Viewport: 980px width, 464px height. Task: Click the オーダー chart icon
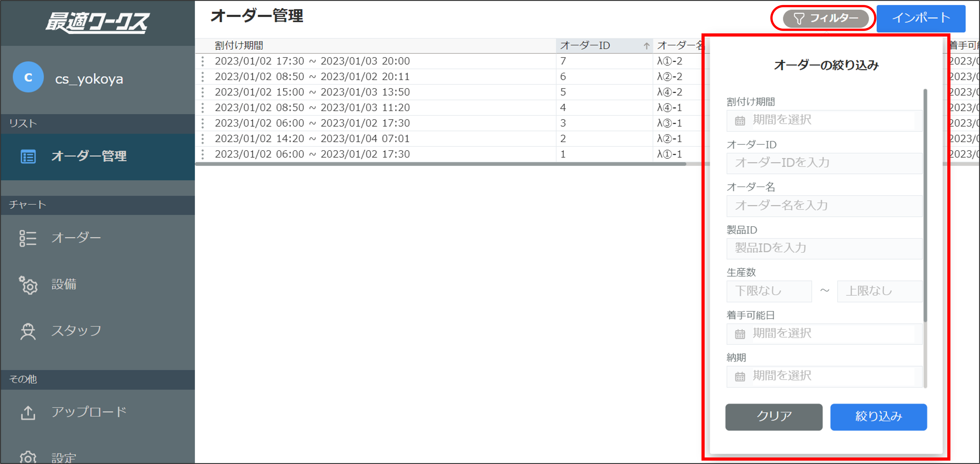click(x=28, y=238)
